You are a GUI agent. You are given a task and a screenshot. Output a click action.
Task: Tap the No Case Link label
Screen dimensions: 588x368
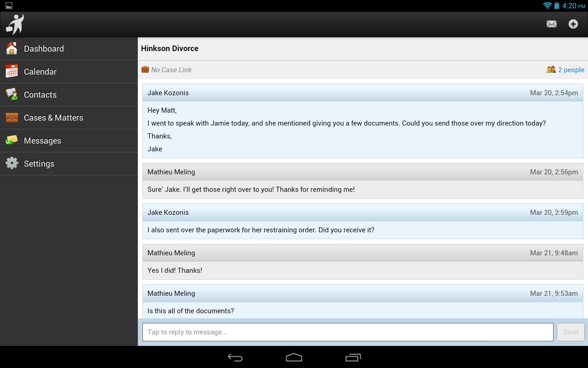[171, 70]
